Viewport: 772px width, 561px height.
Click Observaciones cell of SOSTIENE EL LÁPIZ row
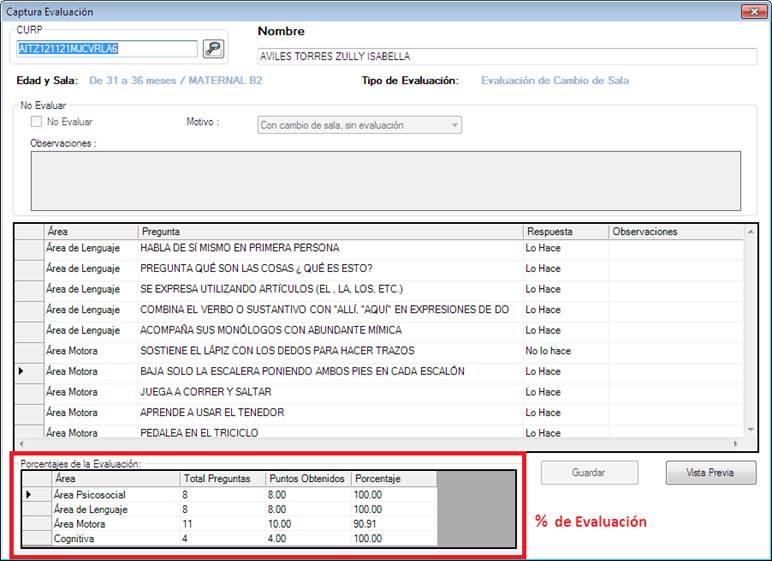676,351
